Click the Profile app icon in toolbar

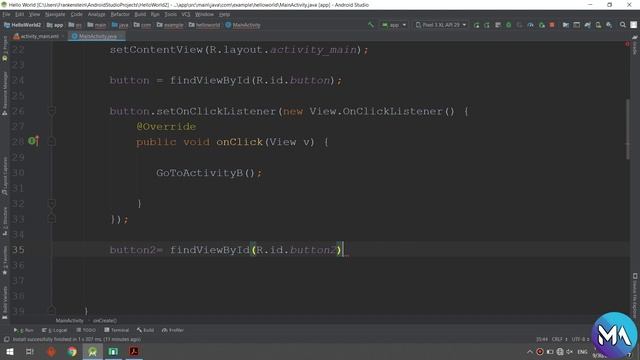pyautogui.click(x=530, y=25)
